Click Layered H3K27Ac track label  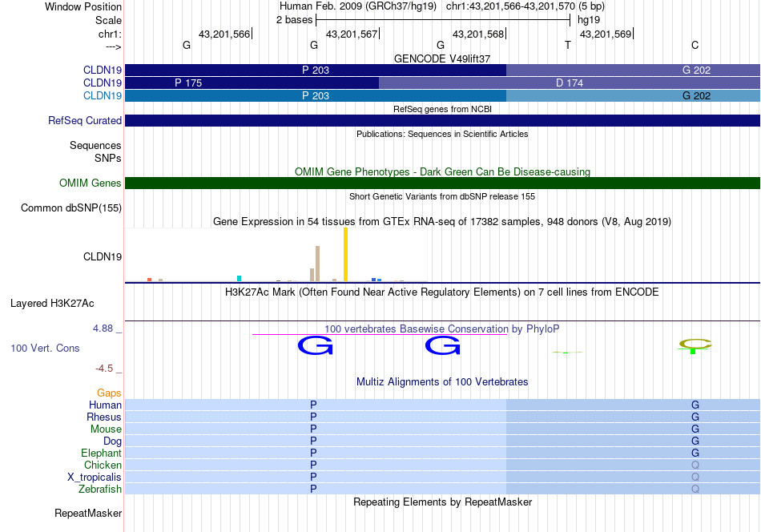(x=52, y=304)
